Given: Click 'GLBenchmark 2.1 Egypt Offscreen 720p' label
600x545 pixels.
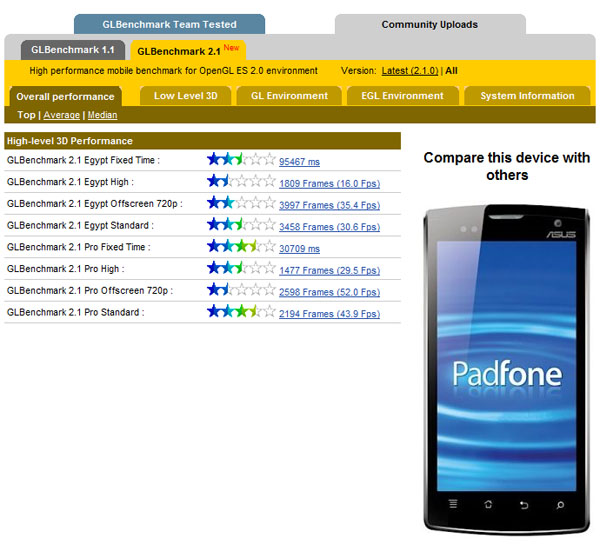Looking at the screenshot, I should pyautogui.click(x=95, y=204).
